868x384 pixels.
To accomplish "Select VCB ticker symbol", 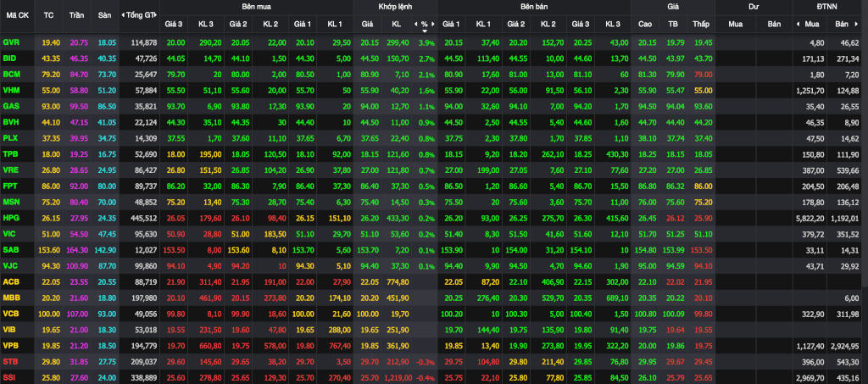I will point(10,314).
